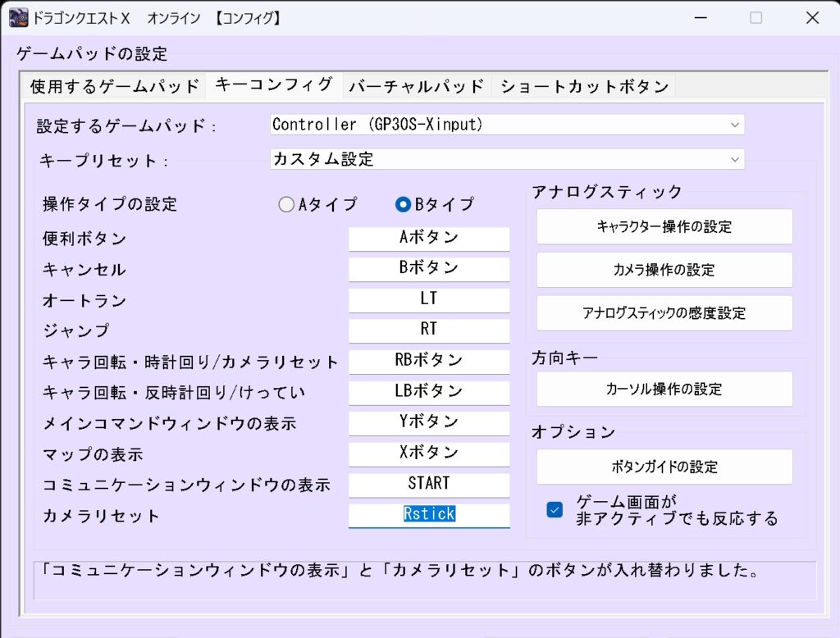Image resolution: width=840 pixels, height=638 pixels.
Task: Click the Dragon Quest X app icon
Action: [x=19, y=18]
